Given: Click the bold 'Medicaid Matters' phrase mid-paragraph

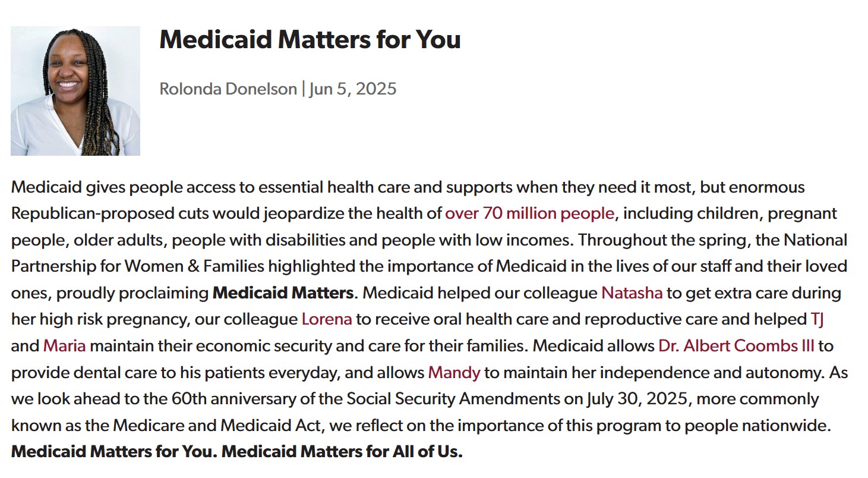Looking at the screenshot, I should pos(283,293).
